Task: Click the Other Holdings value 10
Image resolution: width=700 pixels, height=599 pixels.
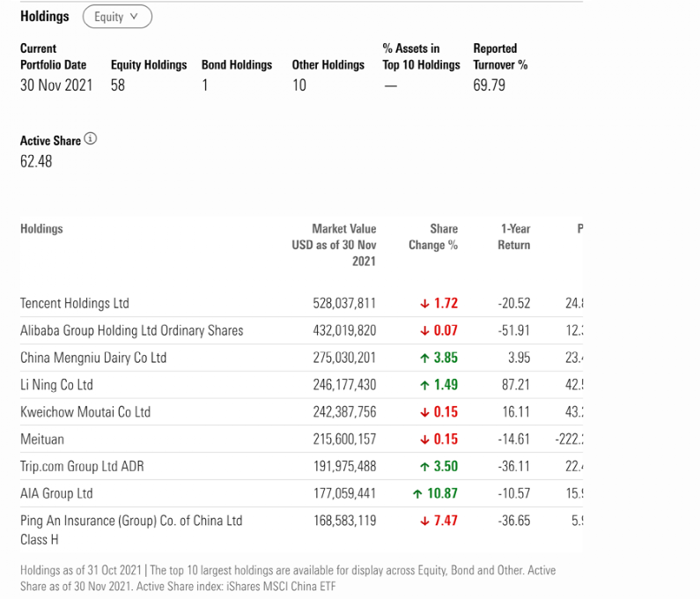Action: (299, 85)
